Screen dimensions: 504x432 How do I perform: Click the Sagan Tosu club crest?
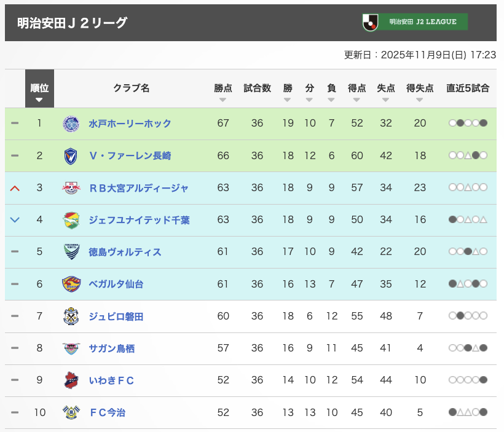click(71, 348)
